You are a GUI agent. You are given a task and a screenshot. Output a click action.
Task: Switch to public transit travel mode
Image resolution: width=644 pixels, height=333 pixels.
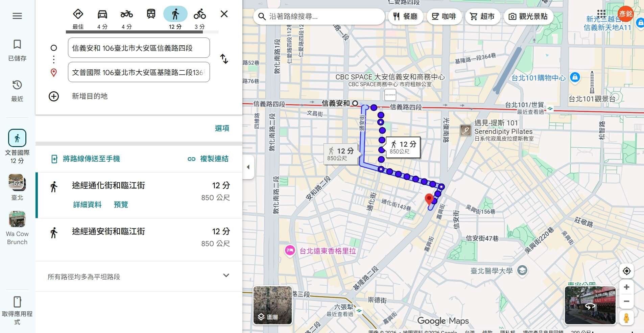click(x=151, y=14)
